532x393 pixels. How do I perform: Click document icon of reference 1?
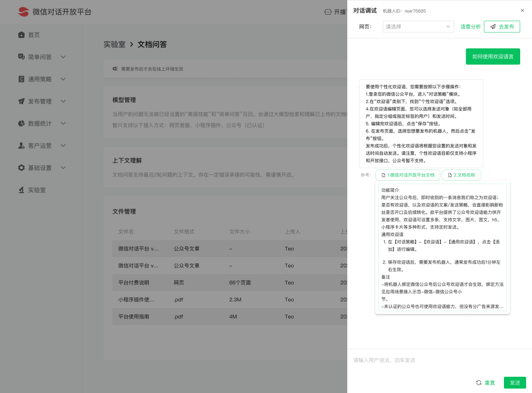[x=383, y=175]
